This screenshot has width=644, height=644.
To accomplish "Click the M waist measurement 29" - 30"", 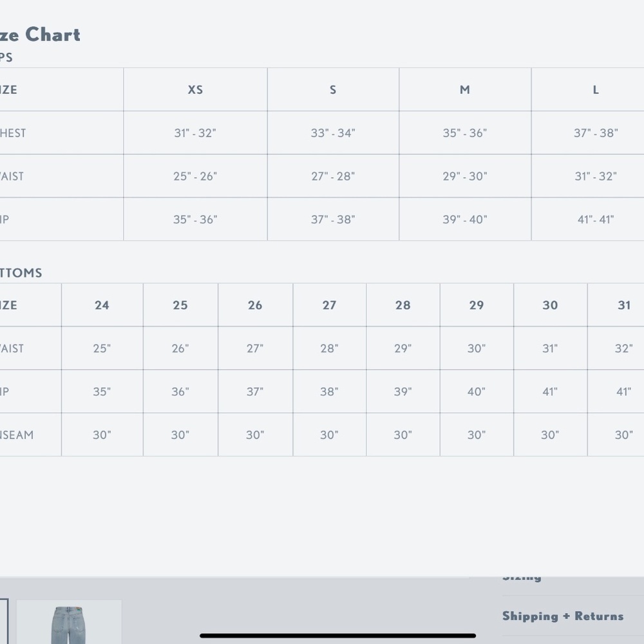I will (x=465, y=176).
